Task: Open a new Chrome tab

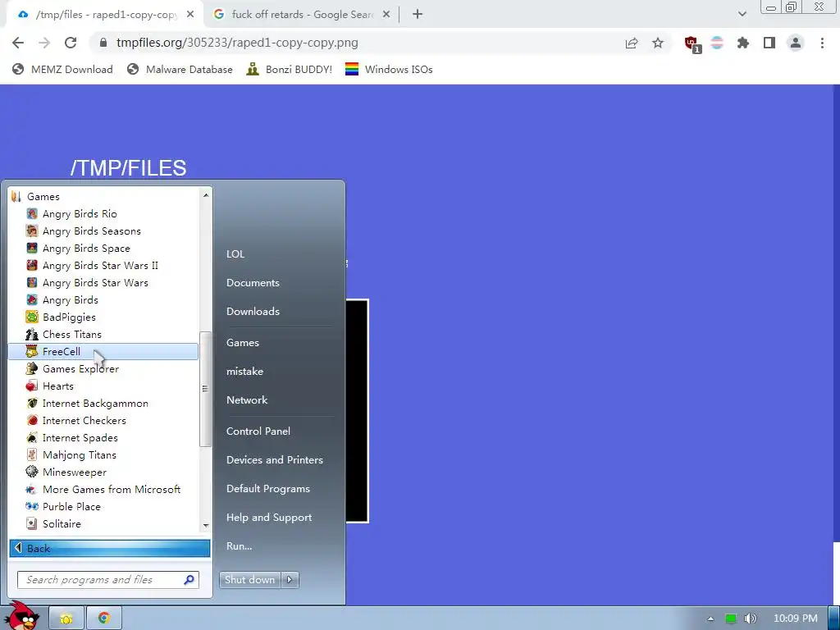Action: pos(418,15)
